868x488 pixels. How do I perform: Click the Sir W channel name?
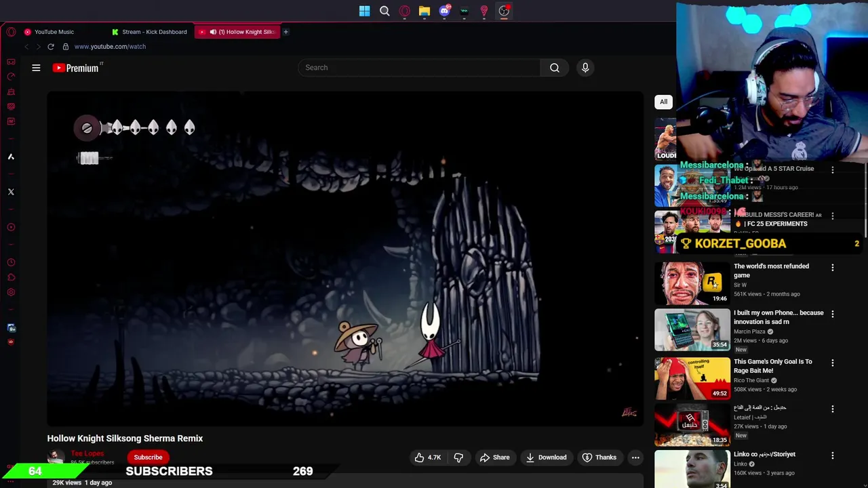pyautogui.click(x=740, y=285)
